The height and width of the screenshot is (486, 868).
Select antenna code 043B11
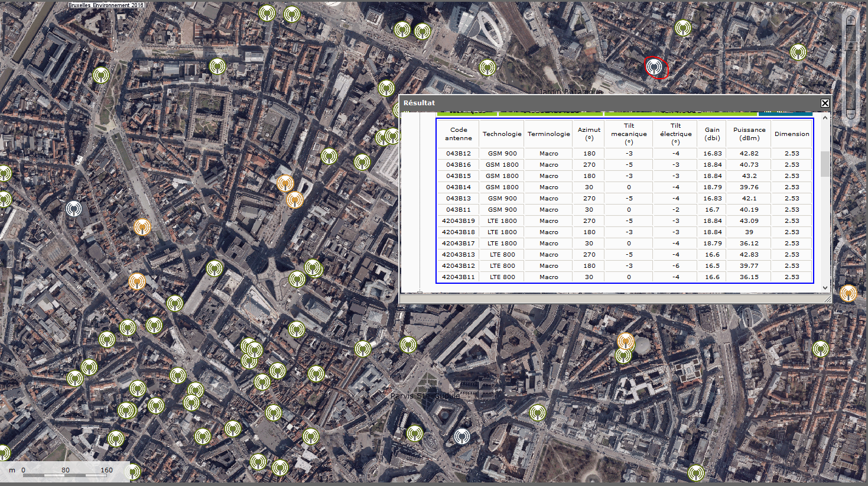click(459, 210)
